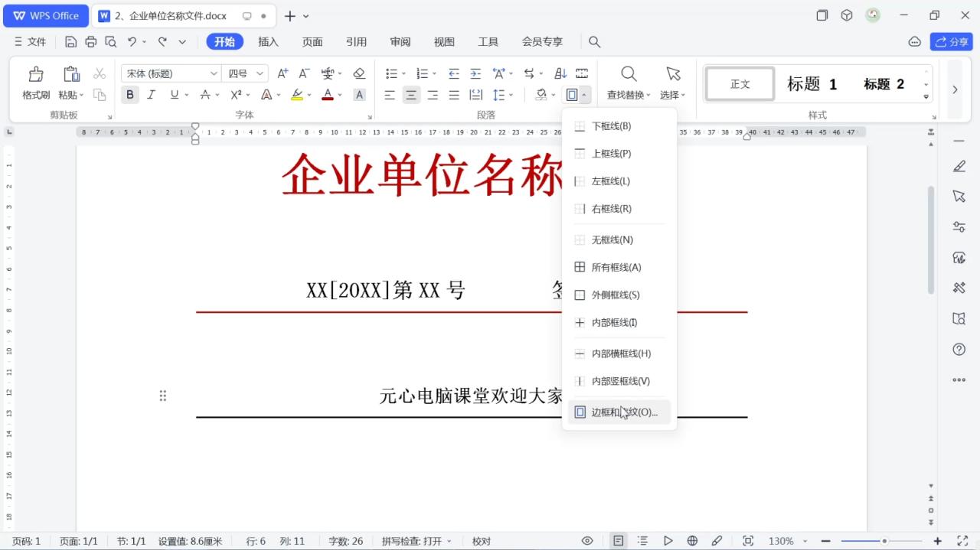
Task: Click the yellow highlight color swatch
Action: 297,95
